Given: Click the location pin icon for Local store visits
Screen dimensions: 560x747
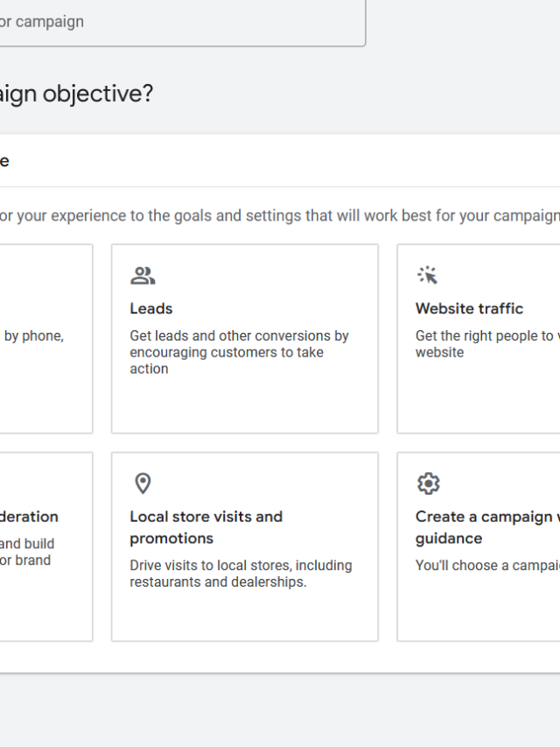Looking at the screenshot, I should pyautogui.click(x=143, y=483).
